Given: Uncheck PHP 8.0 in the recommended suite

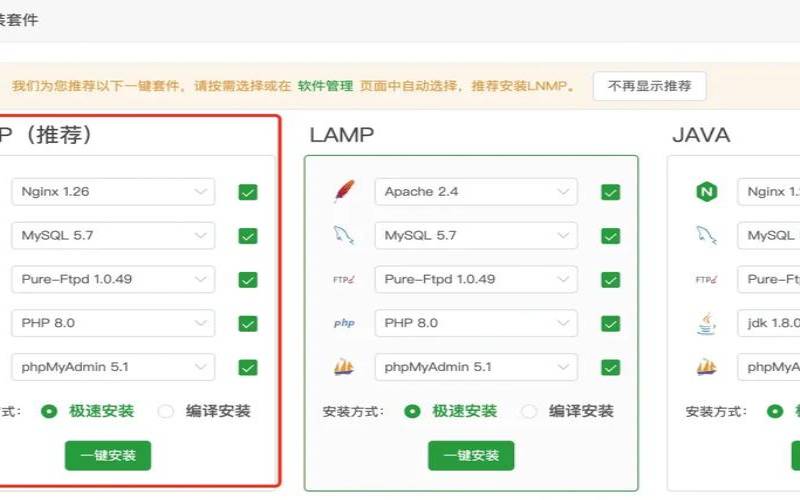Looking at the screenshot, I should click(x=248, y=323).
